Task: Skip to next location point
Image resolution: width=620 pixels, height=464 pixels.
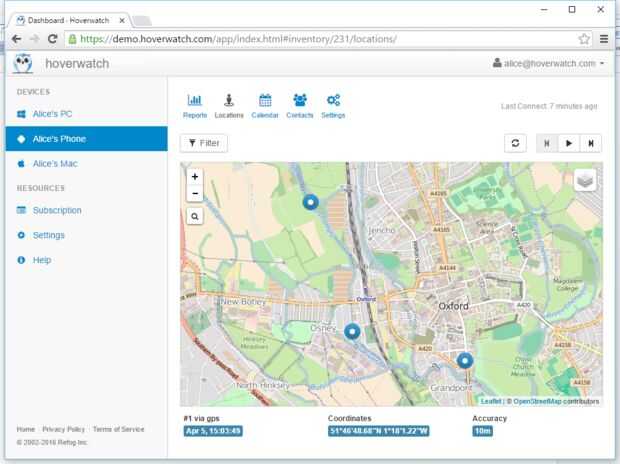Action: (x=591, y=143)
